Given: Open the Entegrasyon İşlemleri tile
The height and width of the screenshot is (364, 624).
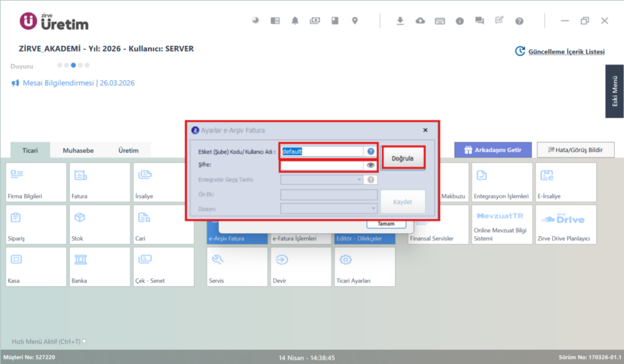Looking at the screenshot, I should [502, 183].
